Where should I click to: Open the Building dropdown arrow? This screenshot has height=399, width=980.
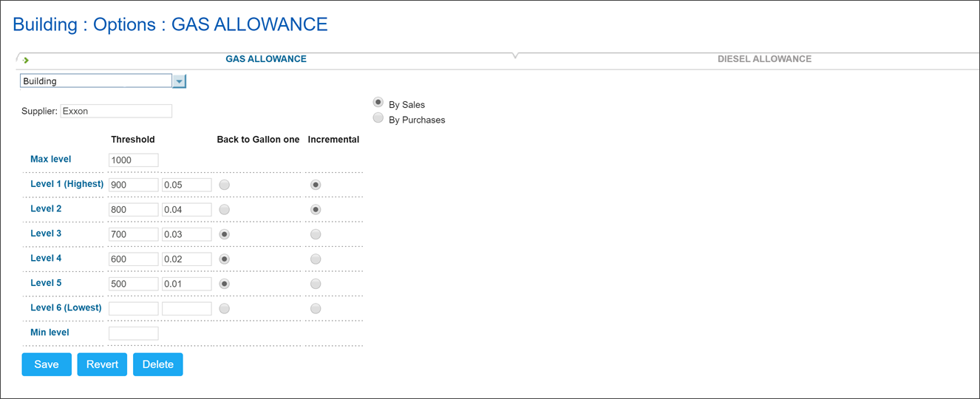tap(179, 81)
